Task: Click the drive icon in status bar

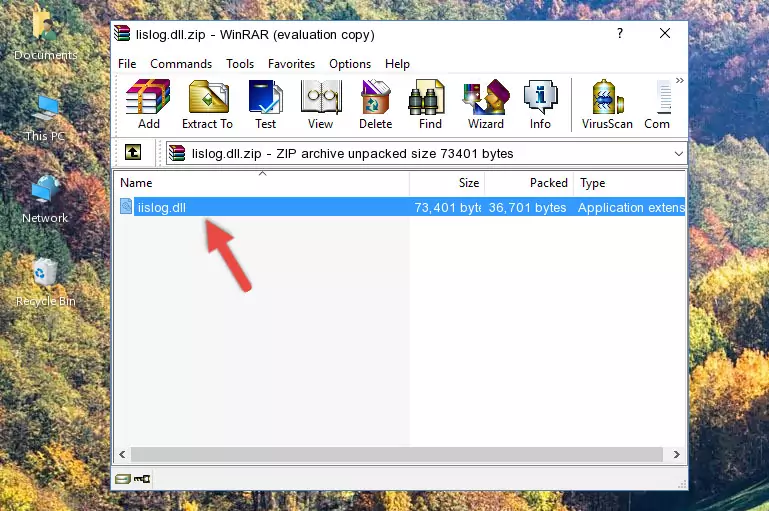Action: pyautogui.click(x=123, y=478)
